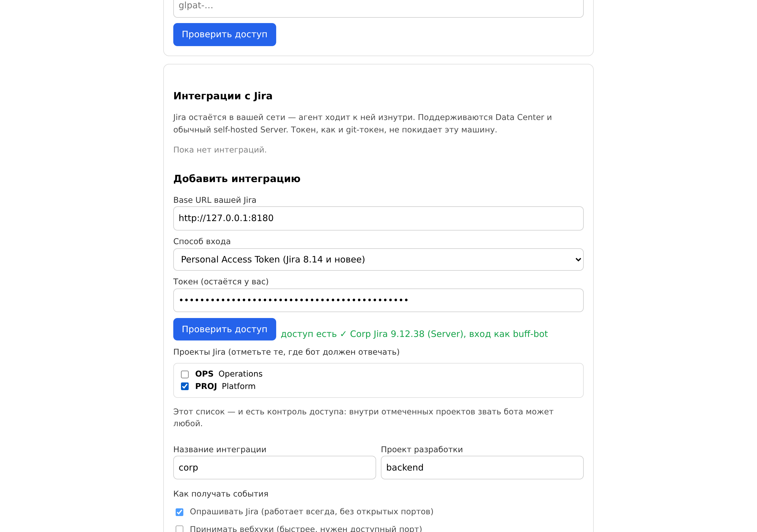Open the Personal Access Token login method select

pos(378,259)
